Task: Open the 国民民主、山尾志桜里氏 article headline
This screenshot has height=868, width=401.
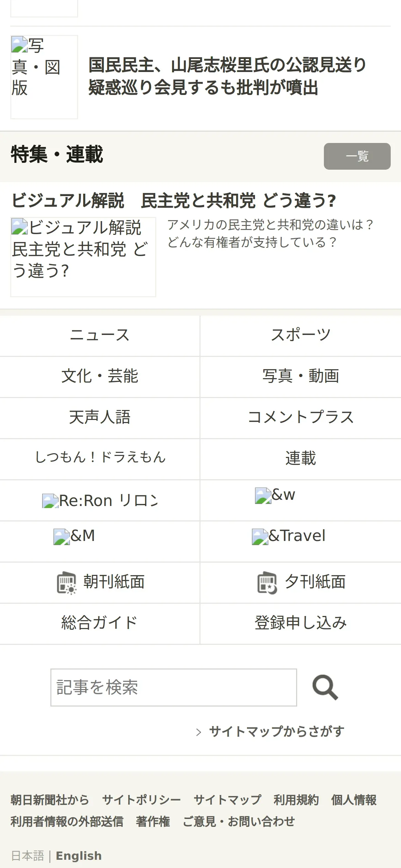Action: (x=228, y=76)
